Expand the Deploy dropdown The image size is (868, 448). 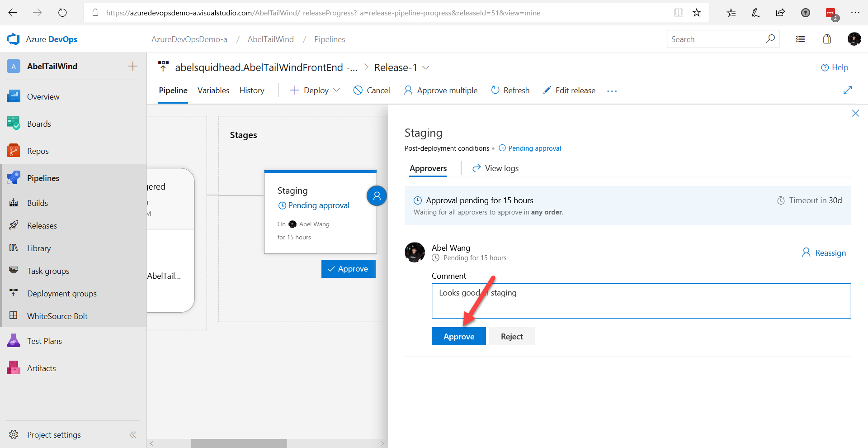(x=315, y=90)
